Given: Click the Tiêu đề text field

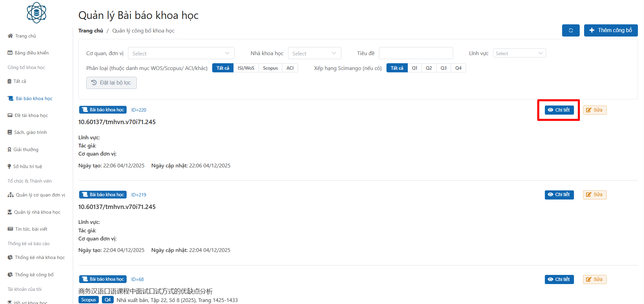Looking at the screenshot, I should (x=416, y=53).
